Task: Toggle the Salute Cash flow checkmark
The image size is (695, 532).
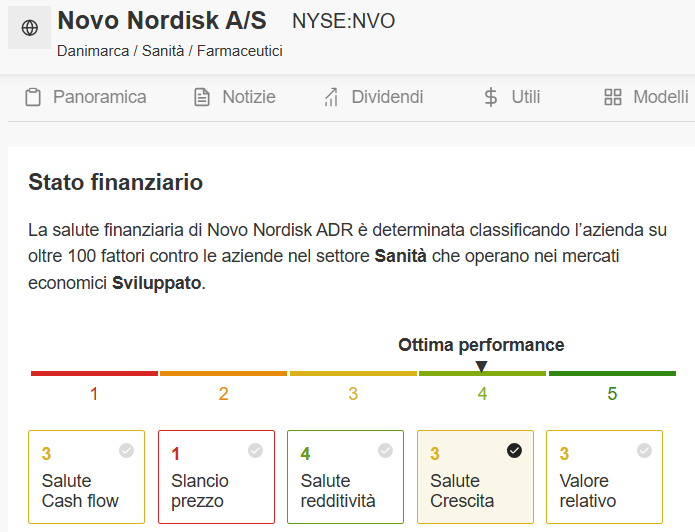Action: tap(126, 450)
